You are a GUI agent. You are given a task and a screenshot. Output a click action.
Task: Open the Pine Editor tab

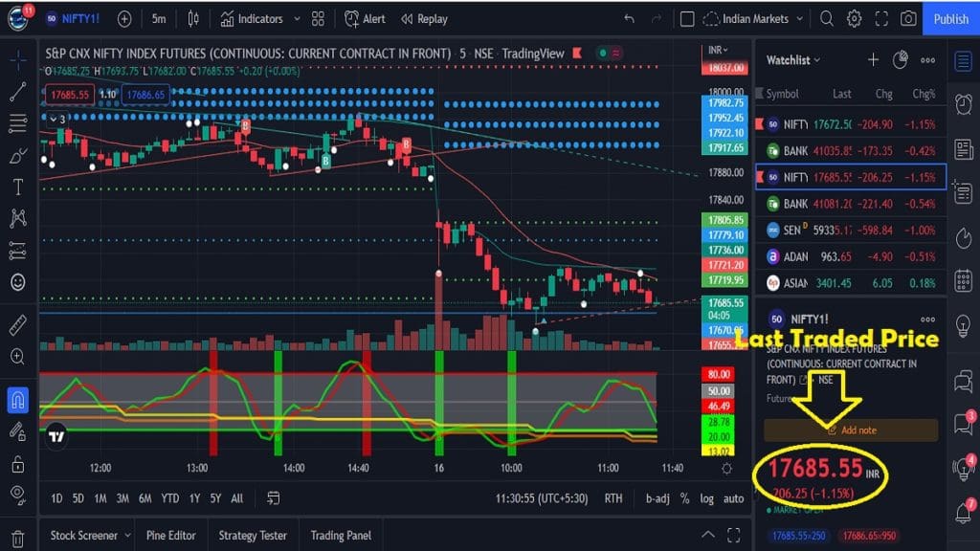170,536
